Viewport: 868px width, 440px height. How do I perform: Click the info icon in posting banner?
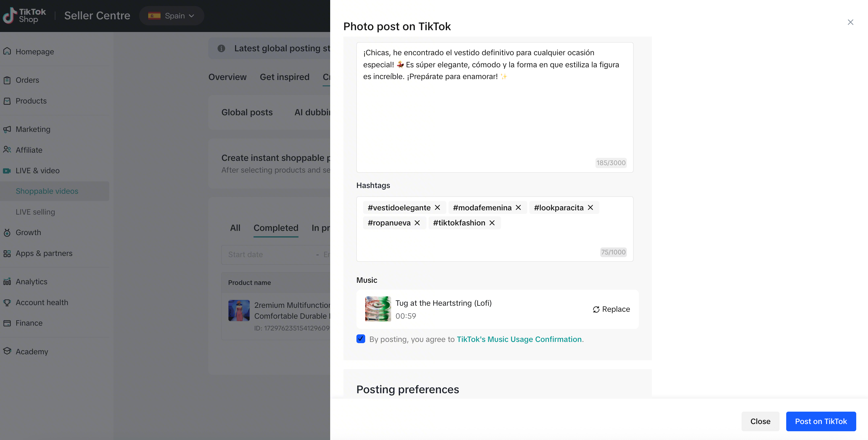[x=222, y=49]
